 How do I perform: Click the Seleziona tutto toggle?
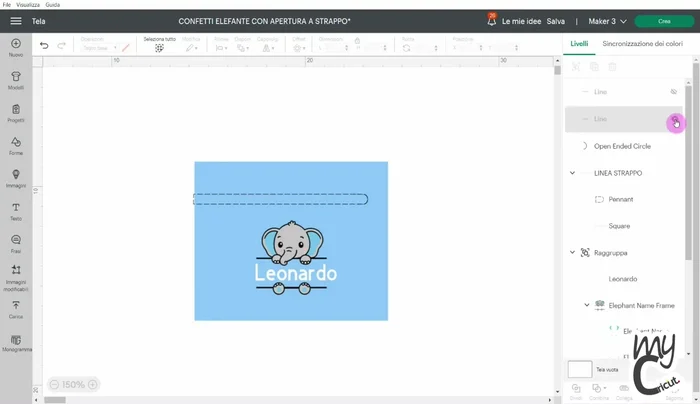pos(159,45)
